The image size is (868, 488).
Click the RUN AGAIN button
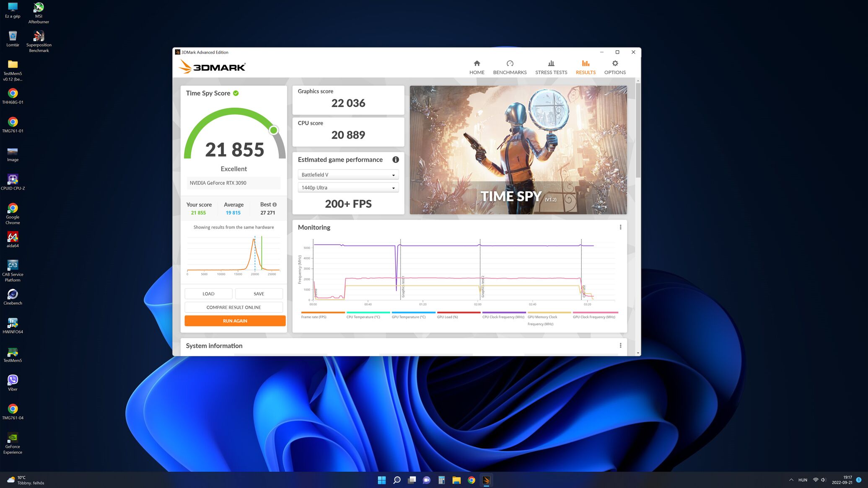[x=235, y=321]
